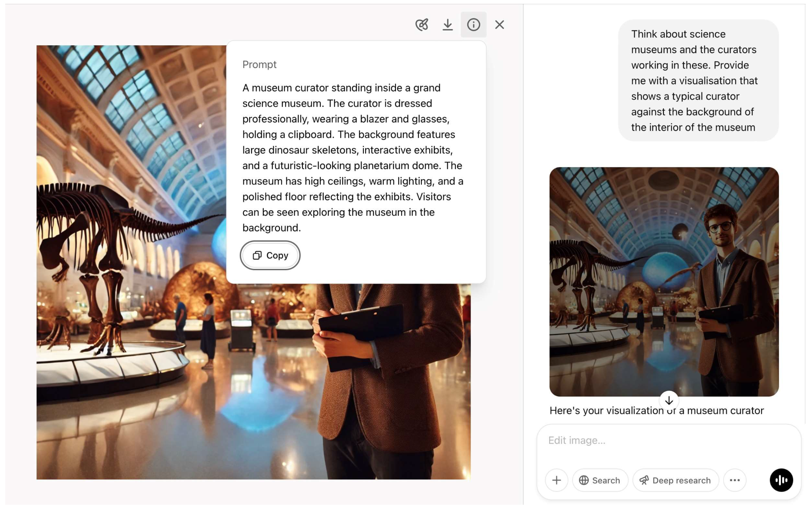Download the generated image
Image resolution: width=812 pixels, height=510 pixels.
[447, 25]
